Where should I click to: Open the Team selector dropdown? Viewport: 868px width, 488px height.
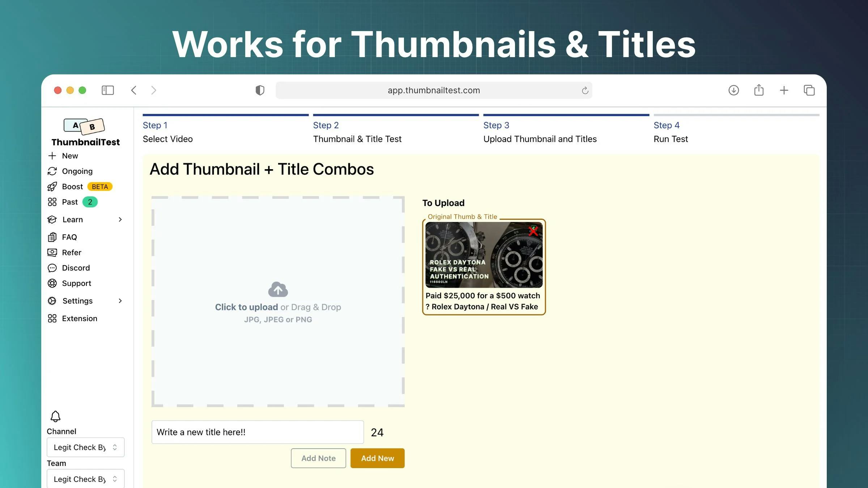click(85, 479)
